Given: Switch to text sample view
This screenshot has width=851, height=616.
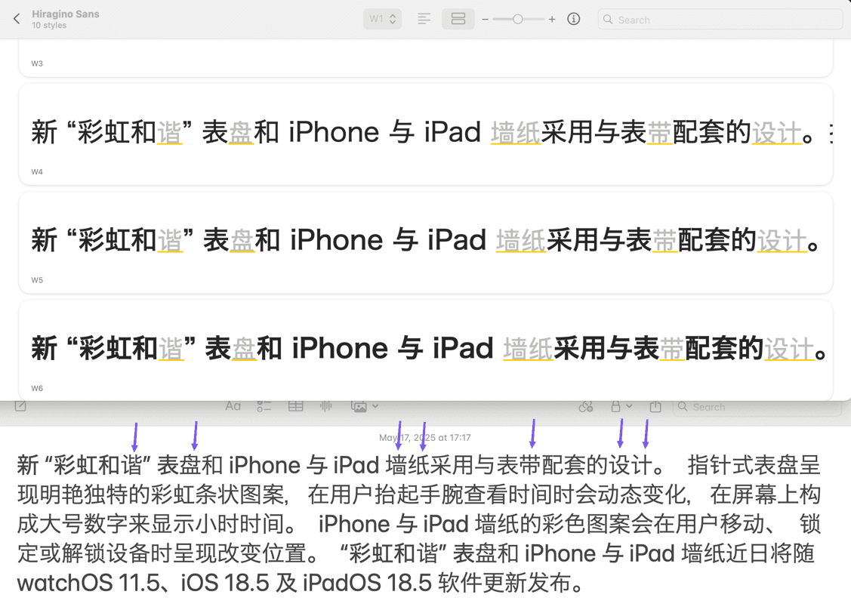Looking at the screenshot, I should pyautogui.click(x=422, y=19).
